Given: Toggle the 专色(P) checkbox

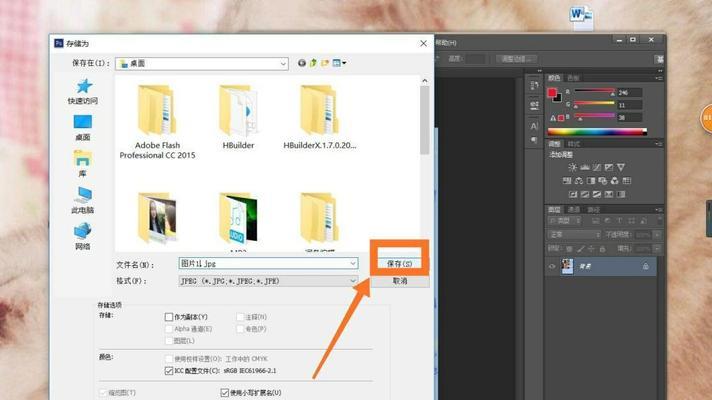Looking at the screenshot, I should coord(241,329).
